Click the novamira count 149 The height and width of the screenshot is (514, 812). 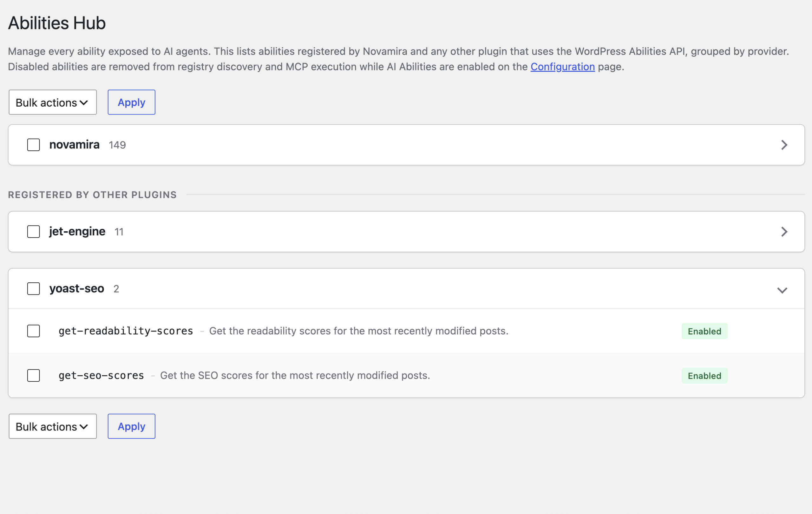pyautogui.click(x=117, y=145)
